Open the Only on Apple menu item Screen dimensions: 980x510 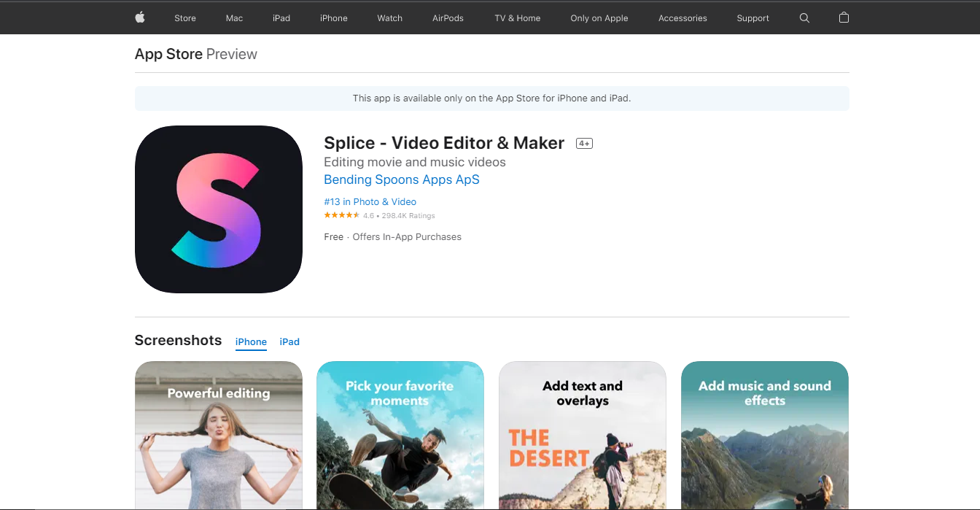599,18
